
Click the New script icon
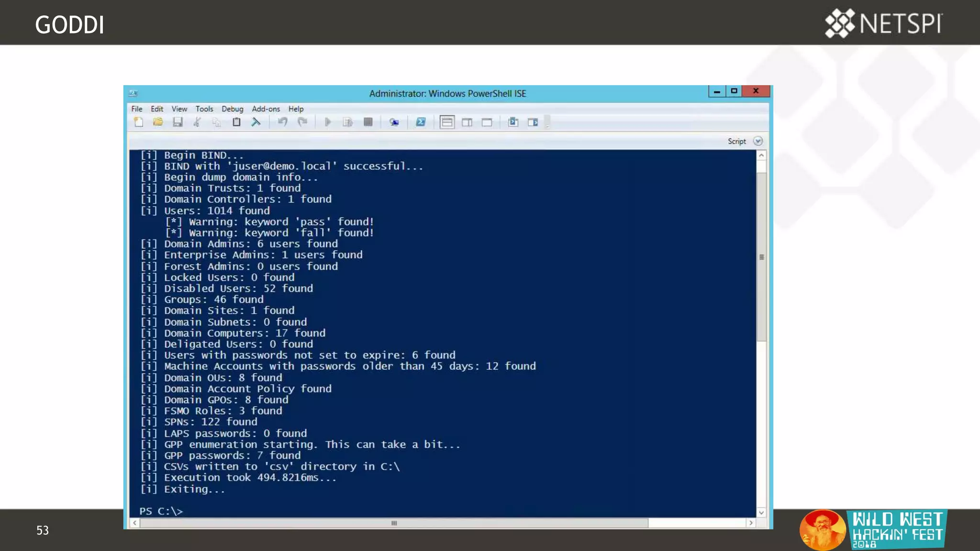point(139,122)
